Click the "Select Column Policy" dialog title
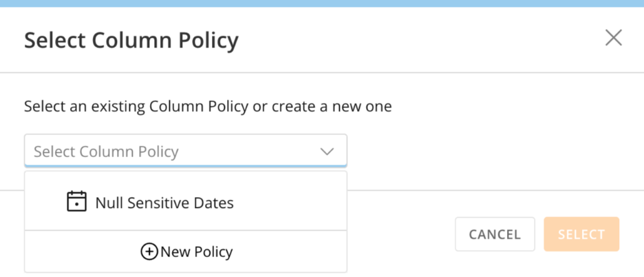The height and width of the screenshot is (277, 644). 131,41
